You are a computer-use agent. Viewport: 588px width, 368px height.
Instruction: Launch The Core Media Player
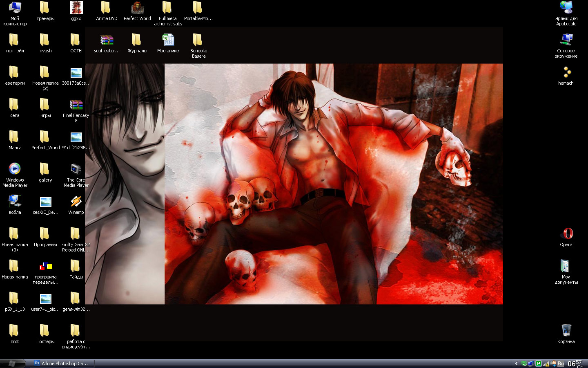click(76, 175)
